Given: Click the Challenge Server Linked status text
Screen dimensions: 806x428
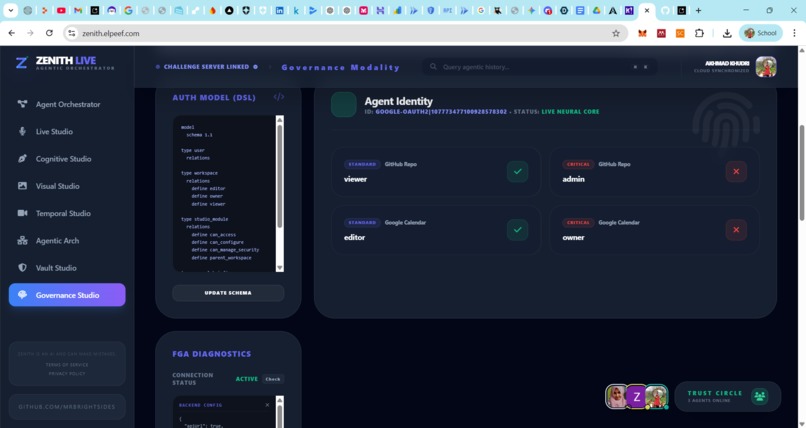Looking at the screenshot, I should tap(206, 67).
